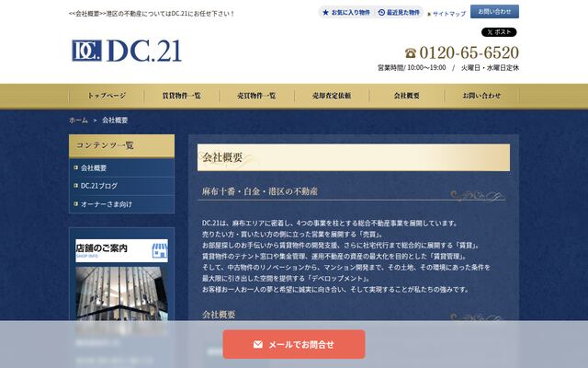Click the envelope icon on the mail button

[x=258, y=344]
